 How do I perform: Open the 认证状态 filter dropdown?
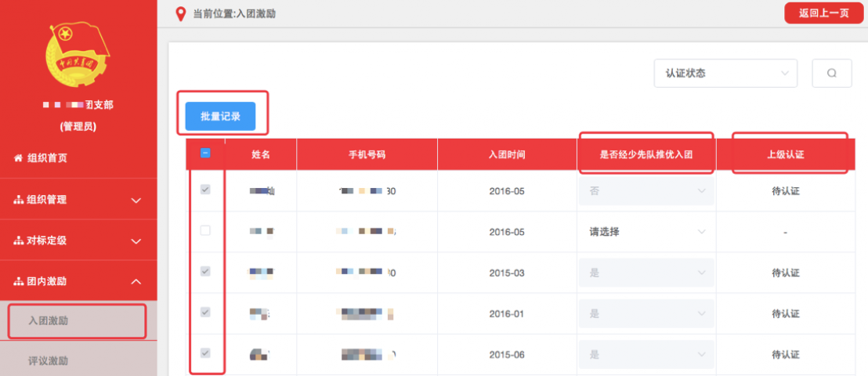point(725,73)
